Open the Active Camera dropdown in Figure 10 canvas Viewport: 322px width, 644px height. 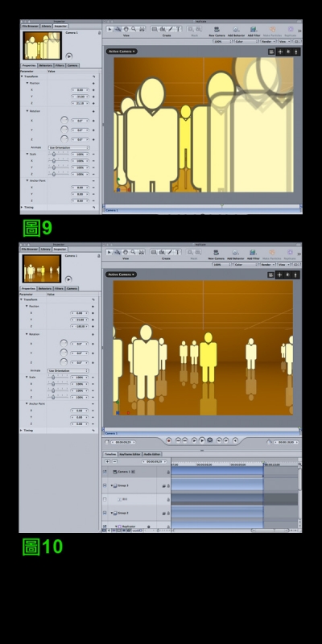click(x=121, y=275)
